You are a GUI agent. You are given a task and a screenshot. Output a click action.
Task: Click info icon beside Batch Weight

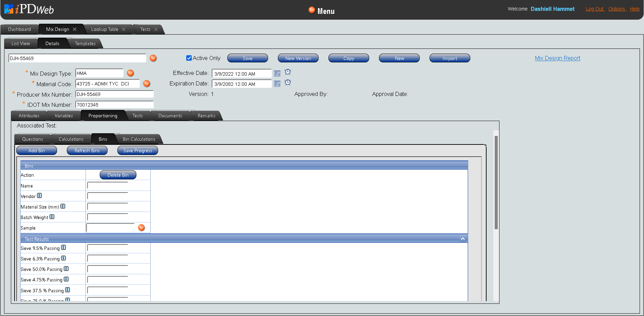pyautogui.click(x=52, y=217)
